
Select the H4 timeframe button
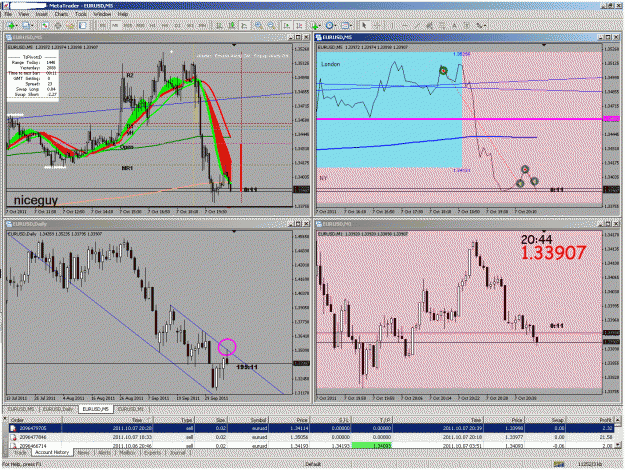pyautogui.click(x=165, y=26)
